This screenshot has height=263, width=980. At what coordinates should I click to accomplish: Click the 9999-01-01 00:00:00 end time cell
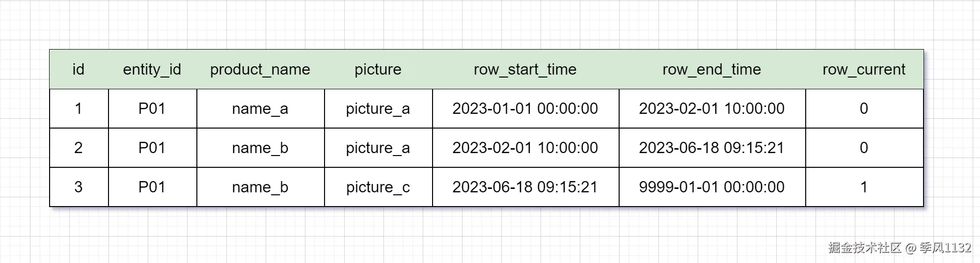[x=712, y=187]
